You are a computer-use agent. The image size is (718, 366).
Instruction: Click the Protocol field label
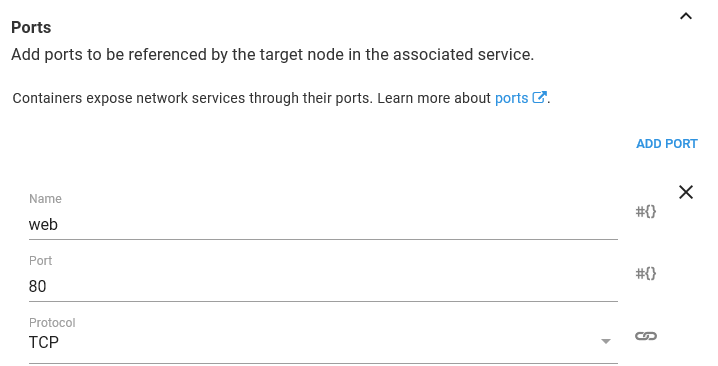[x=52, y=323]
